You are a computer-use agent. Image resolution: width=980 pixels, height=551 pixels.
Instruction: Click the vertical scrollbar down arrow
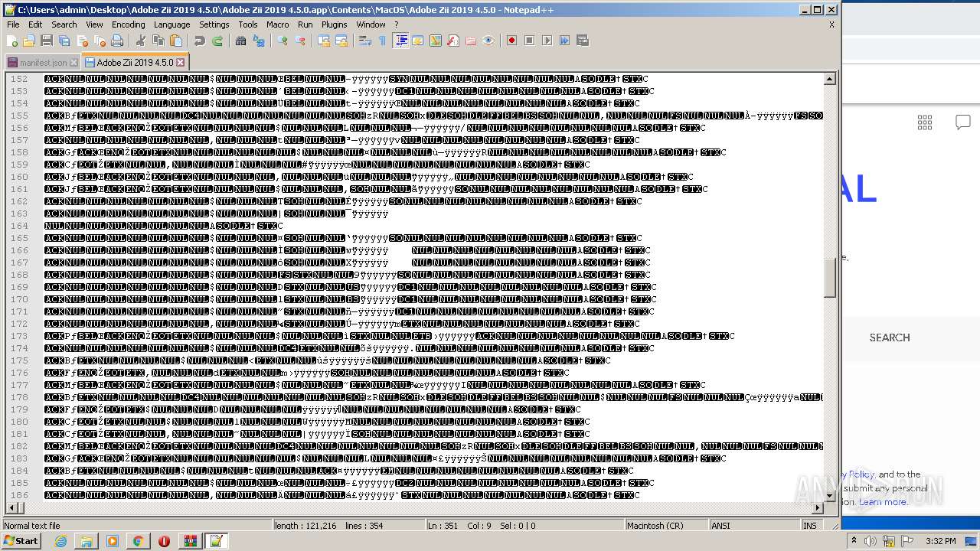pos(830,496)
